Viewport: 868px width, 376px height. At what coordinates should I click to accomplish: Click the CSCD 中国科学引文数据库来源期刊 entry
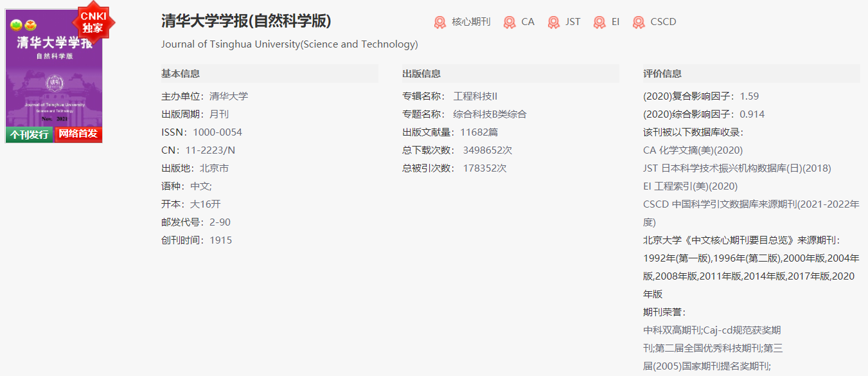751,213
